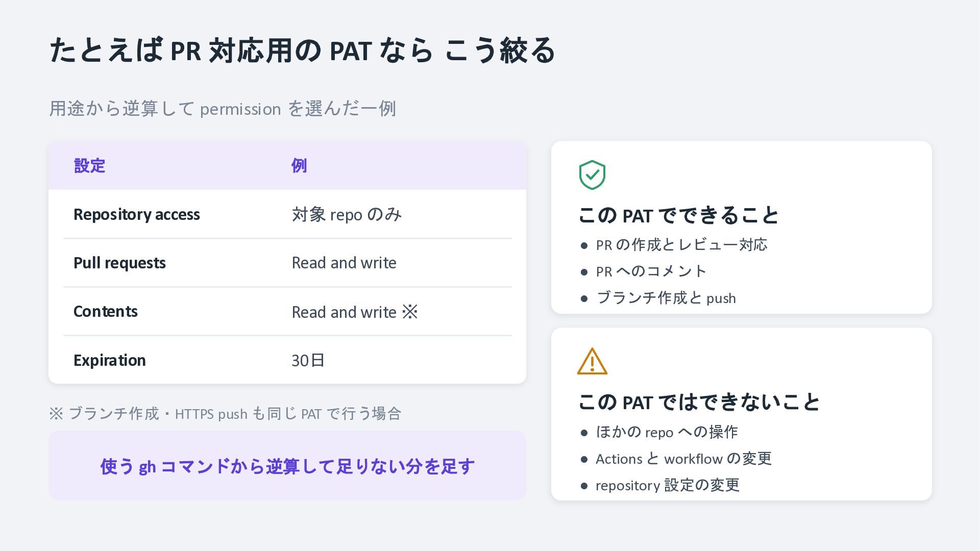Click the 対象 repo のみ value
Screen dimensions: 980x551
(347, 214)
